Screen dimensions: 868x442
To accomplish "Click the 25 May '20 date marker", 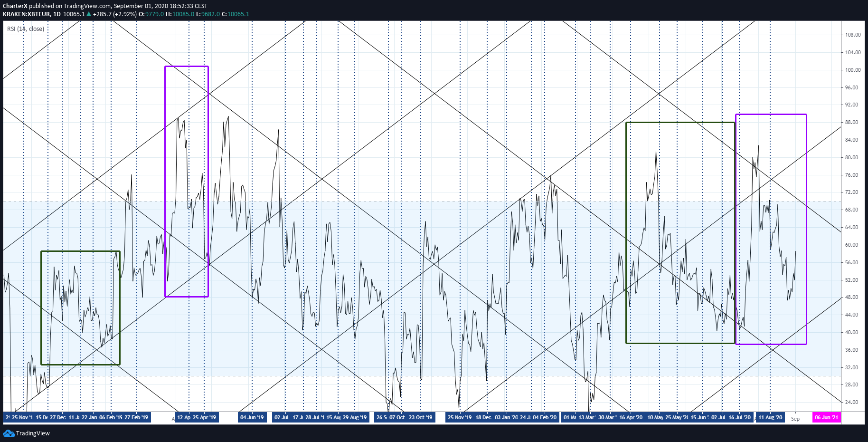I will (x=677, y=417).
